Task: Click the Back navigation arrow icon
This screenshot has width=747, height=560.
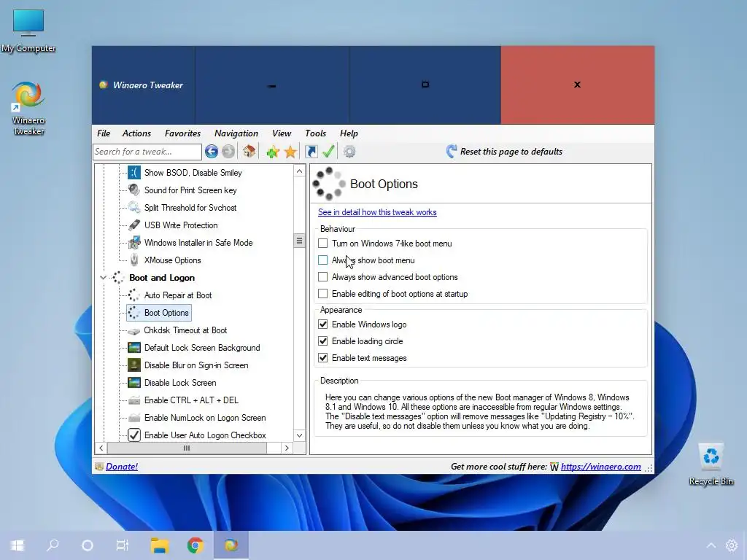Action: [x=212, y=152]
